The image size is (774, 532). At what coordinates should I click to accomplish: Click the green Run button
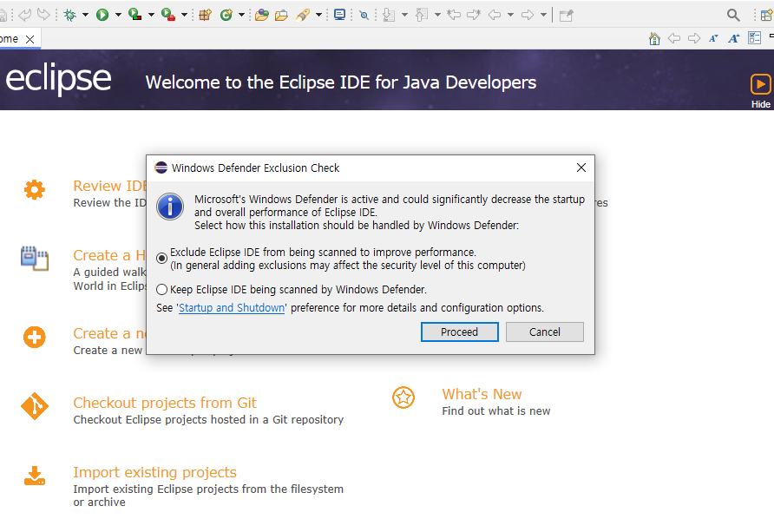coord(102,15)
